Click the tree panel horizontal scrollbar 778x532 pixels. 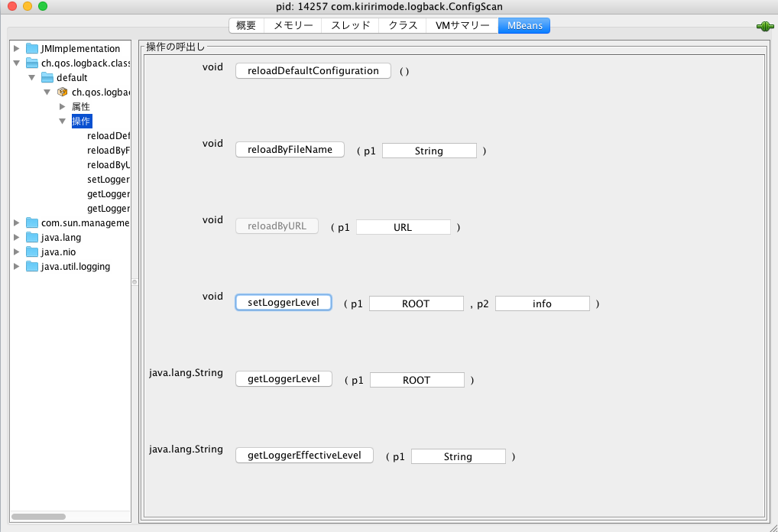point(39,517)
